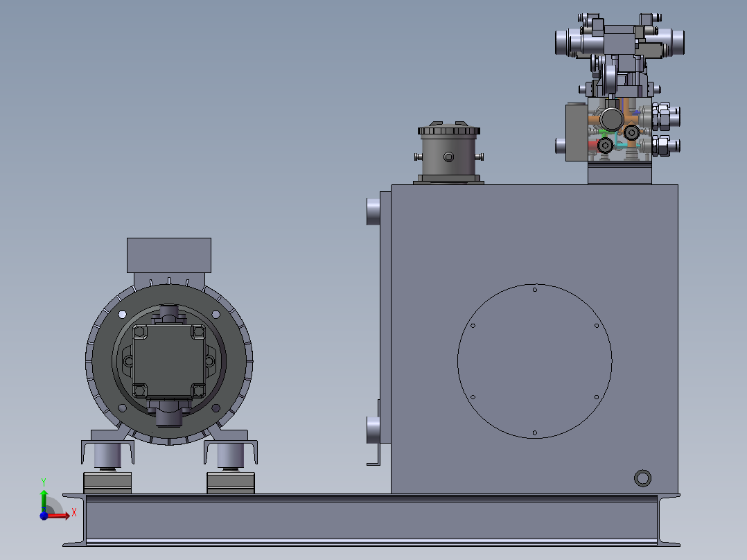Select the left motor mount pad
747x560 pixels.
pyautogui.click(x=107, y=483)
